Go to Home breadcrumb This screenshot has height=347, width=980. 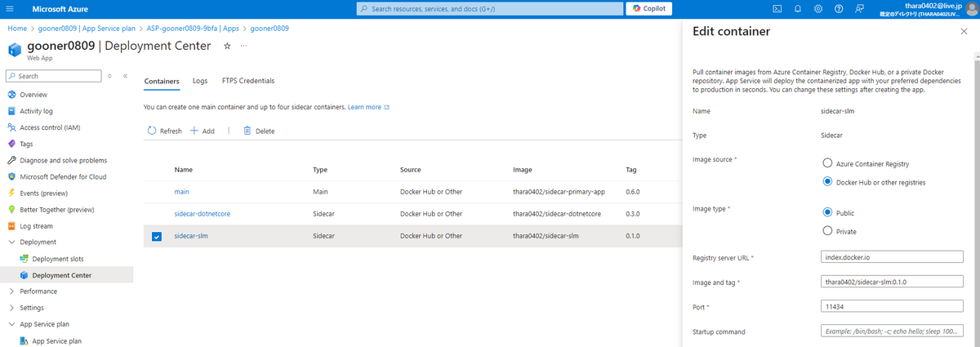click(17, 28)
